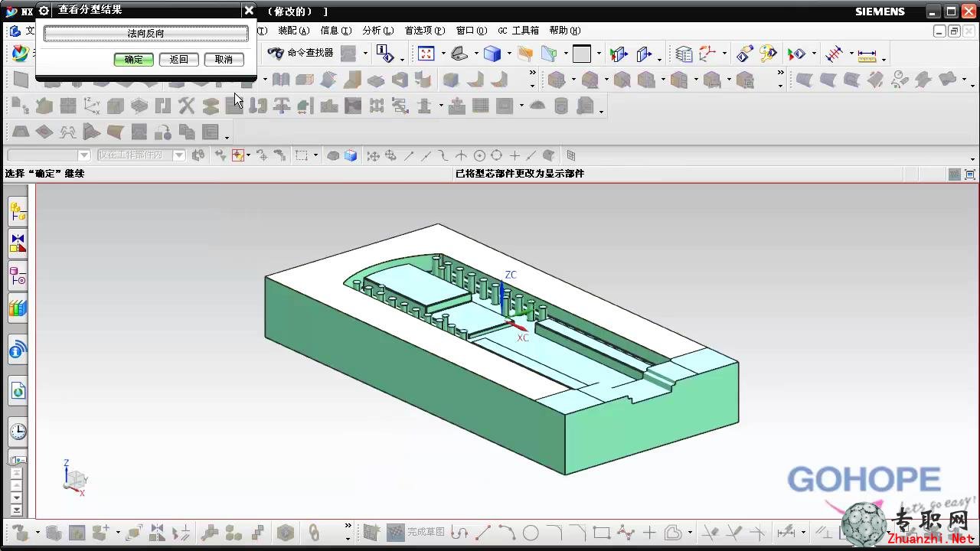The height and width of the screenshot is (551, 980).
Task: Expand the rendering style dropdown arrow
Action: pyautogui.click(x=509, y=54)
